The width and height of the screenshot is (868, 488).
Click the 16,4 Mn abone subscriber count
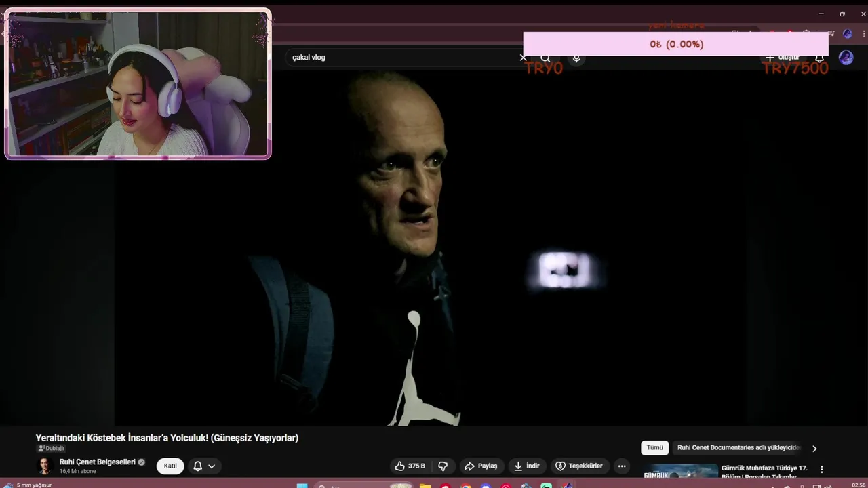coord(77,472)
